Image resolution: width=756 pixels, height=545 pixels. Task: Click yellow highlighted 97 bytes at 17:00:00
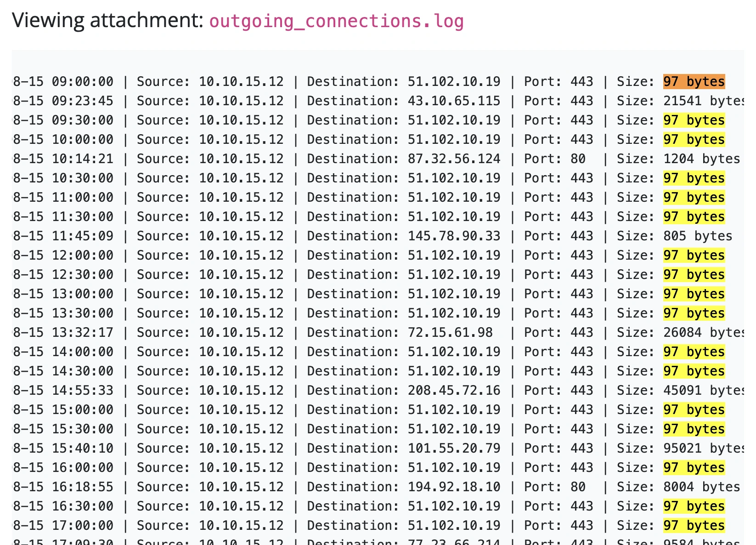click(694, 526)
